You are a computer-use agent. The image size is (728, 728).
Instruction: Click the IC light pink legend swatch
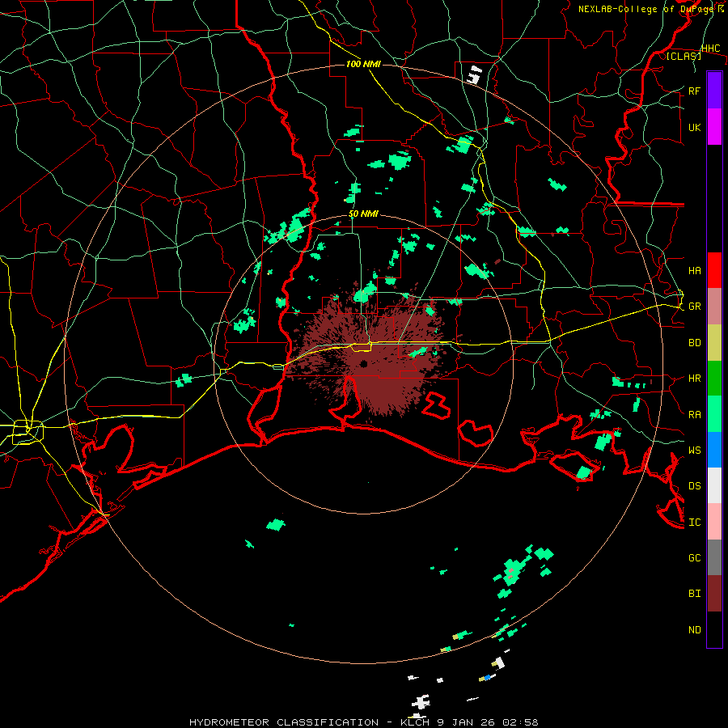tap(714, 522)
